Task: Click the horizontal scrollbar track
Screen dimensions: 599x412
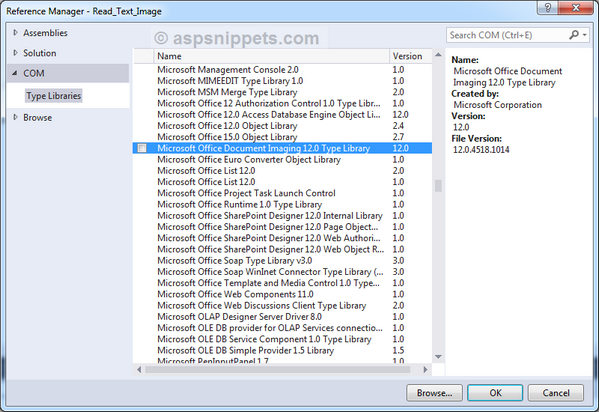Action: tap(278, 370)
